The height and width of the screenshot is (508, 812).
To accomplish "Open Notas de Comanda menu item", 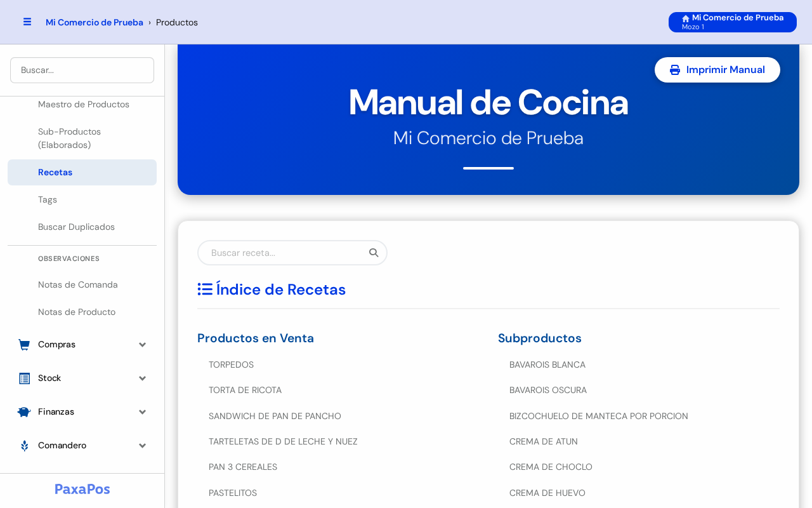I will pos(82,284).
